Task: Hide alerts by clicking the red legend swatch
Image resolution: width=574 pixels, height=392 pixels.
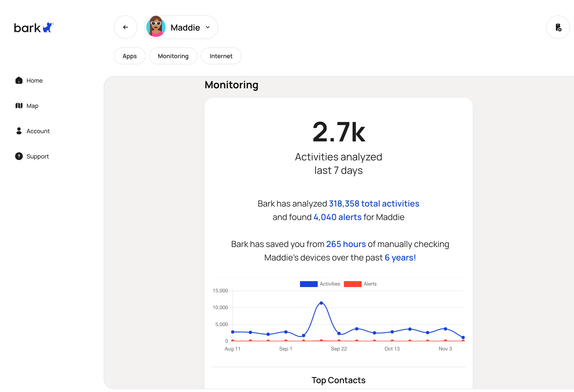Action: pos(353,283)
